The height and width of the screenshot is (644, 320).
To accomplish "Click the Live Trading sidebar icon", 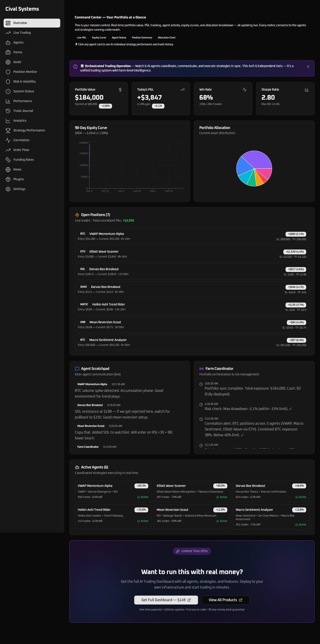I will [x=8, y=33].
